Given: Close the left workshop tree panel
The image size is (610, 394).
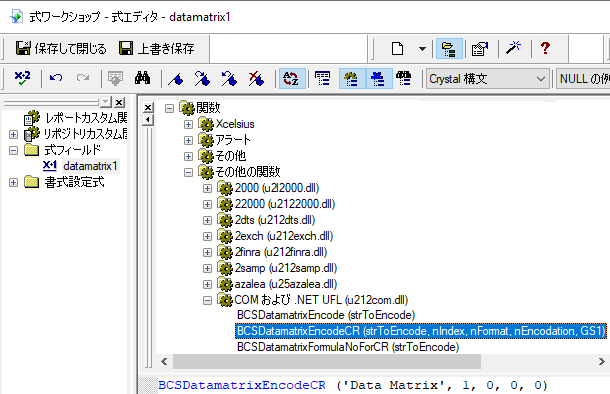Looking at the screenshot, I should [x=119, y=102].
